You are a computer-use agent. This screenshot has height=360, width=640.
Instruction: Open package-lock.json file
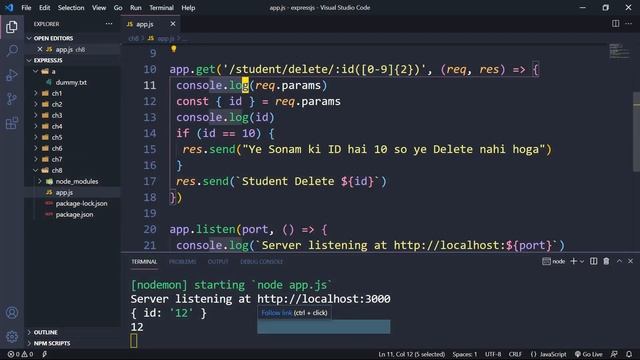point(82,203)
